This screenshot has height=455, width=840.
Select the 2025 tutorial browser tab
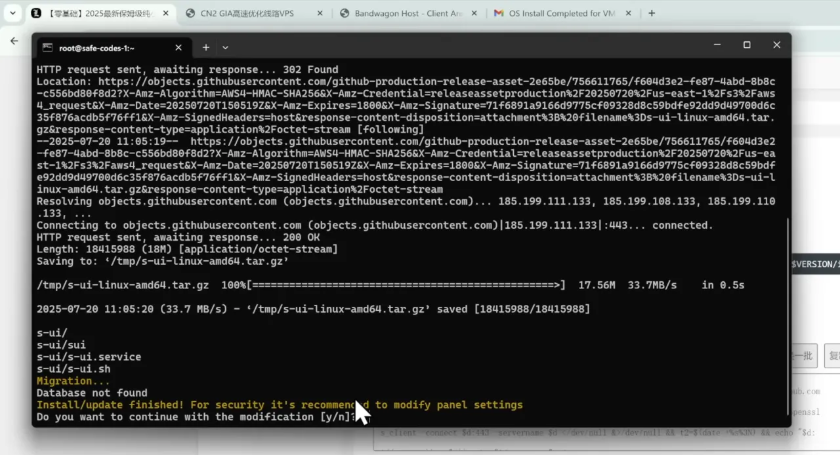(x=101, y=13)
